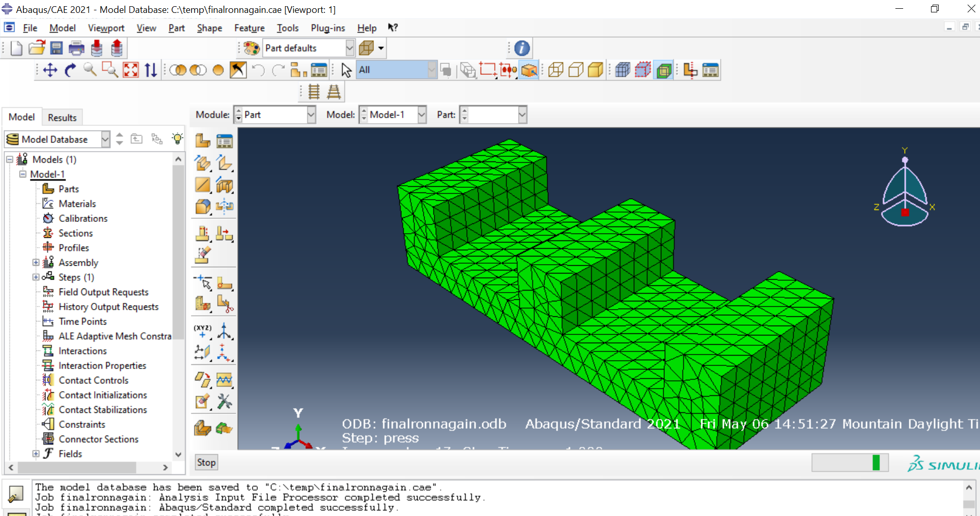Click the Color Code palette icon
Image resolution: width=980 pixels, height=516 pixels.
[251, 48]
